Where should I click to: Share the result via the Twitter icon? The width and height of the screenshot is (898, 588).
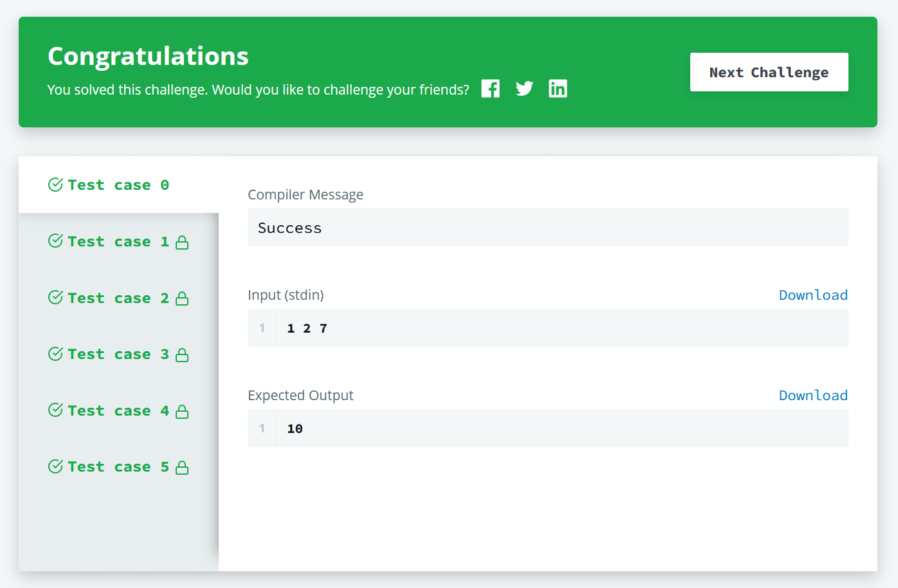(524, 88)
